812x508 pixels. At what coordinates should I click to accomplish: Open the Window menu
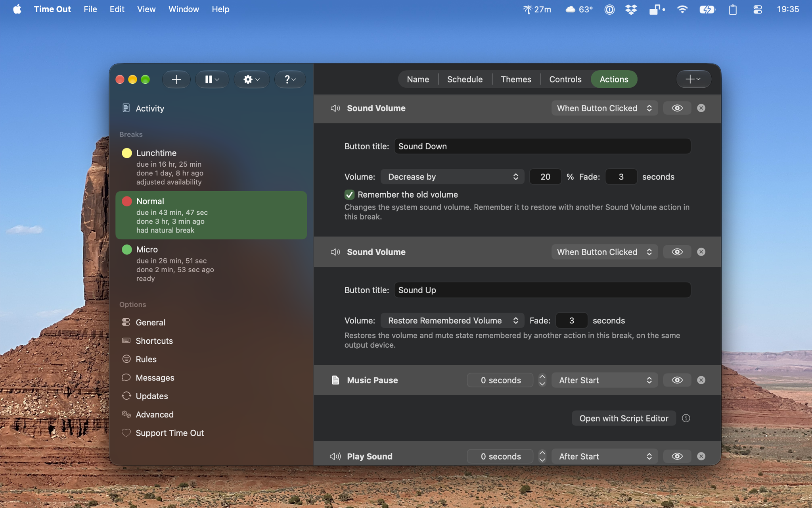pos(184,9)
